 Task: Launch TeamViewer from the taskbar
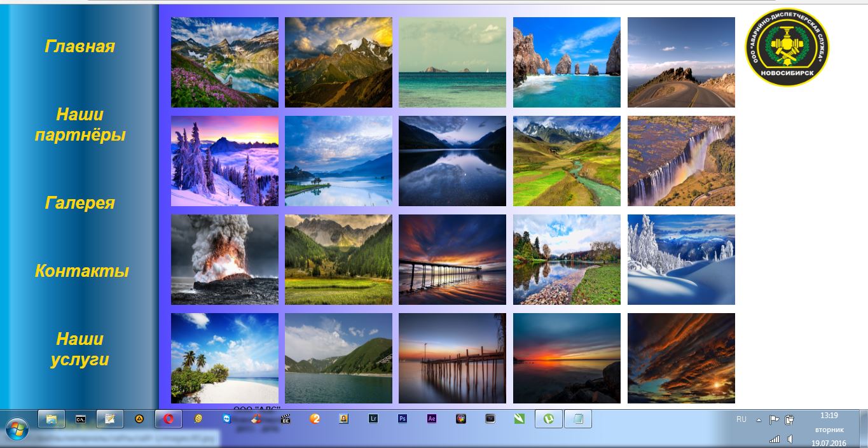point(228,419)
